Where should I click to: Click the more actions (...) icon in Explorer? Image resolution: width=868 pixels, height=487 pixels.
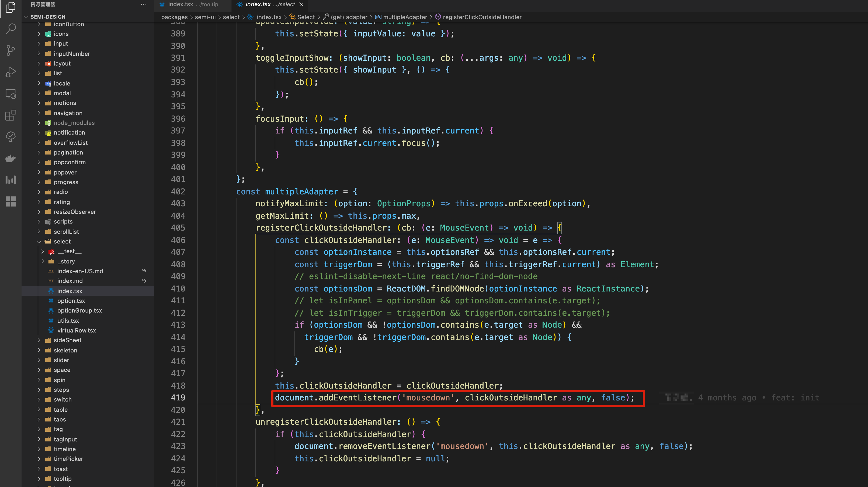[144, 4]
